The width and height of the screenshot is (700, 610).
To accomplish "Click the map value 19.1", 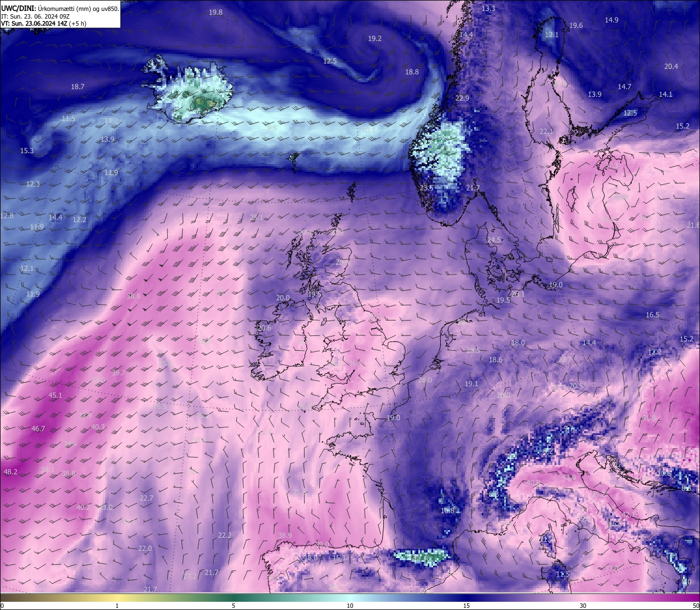I will tap(471, 384).
